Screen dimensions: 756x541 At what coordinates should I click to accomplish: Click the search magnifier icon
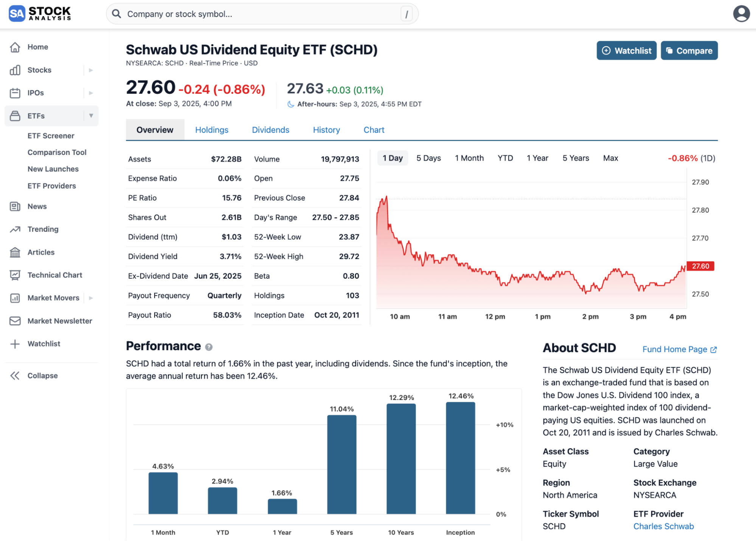pyautogui.click(x=116, y=14)
